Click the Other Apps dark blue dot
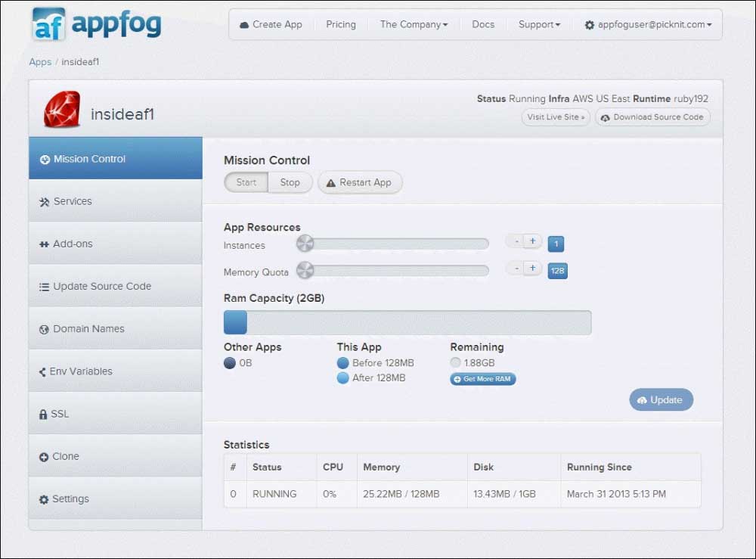Screen dimensions: 756x559 click(230, 362)
